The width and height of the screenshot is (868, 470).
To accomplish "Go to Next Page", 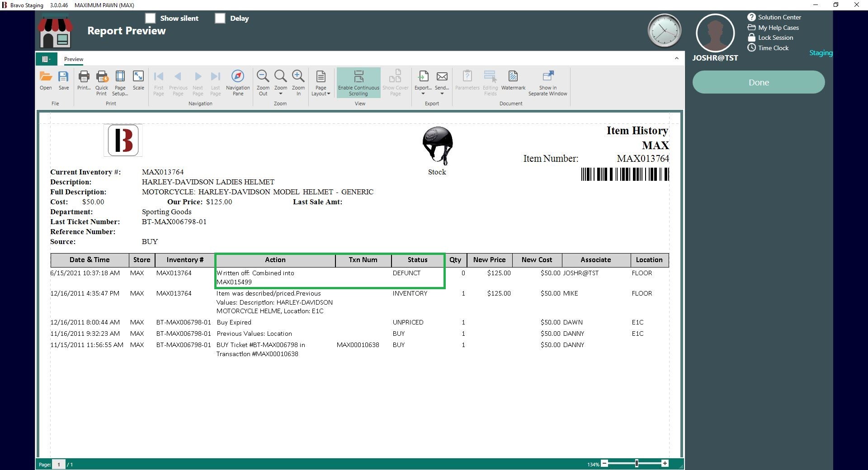I will click(x=198, y=83).
